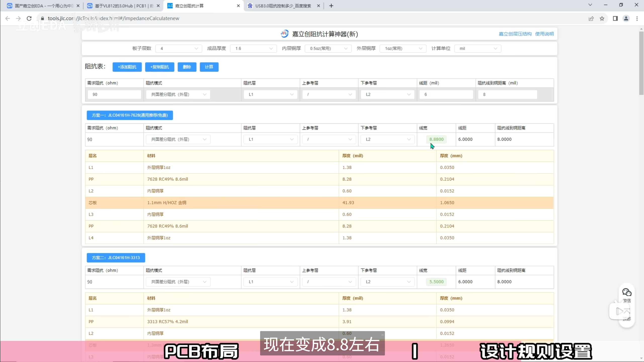644x362 pixels.
Task: Click the user profile avatar icon
Action: tap(626, 18)
